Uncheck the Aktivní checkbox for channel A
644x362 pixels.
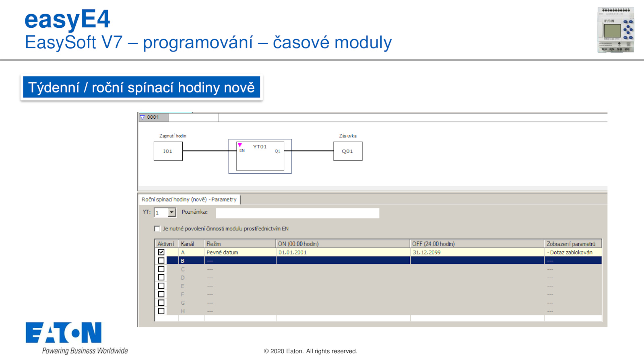161,252
